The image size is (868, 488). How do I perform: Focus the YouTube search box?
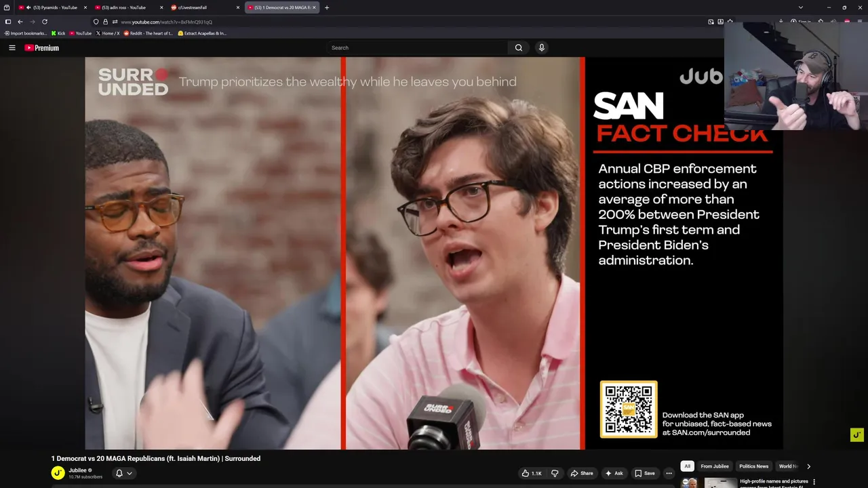point(417,47)
